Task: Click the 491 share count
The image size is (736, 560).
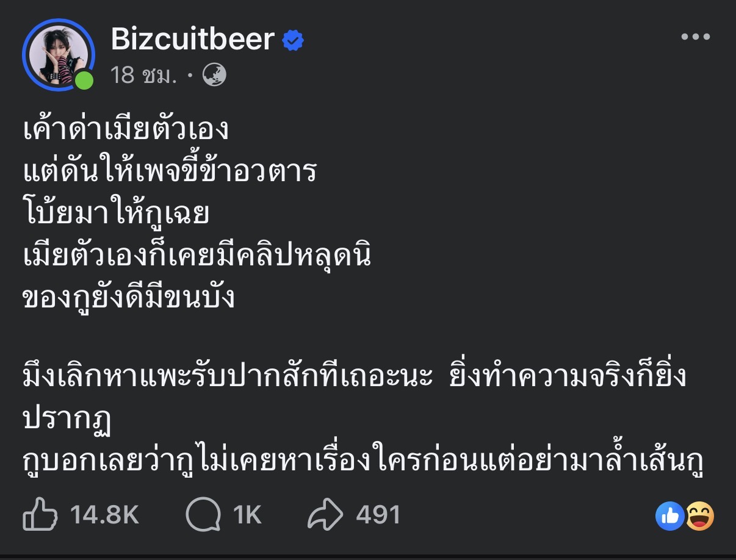Action: [x=378, y=515]
